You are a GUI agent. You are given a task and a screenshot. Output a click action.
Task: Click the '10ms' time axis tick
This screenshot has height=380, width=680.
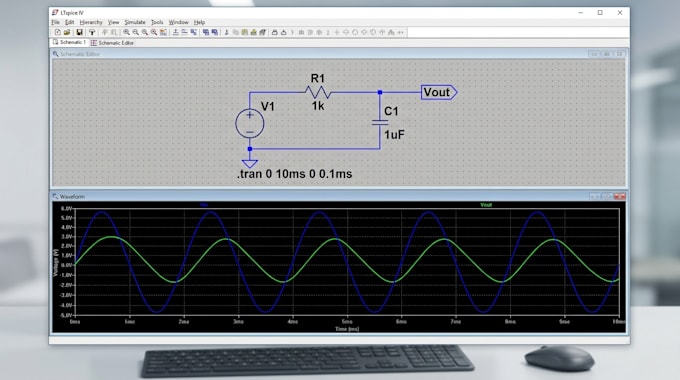point(618,322)
